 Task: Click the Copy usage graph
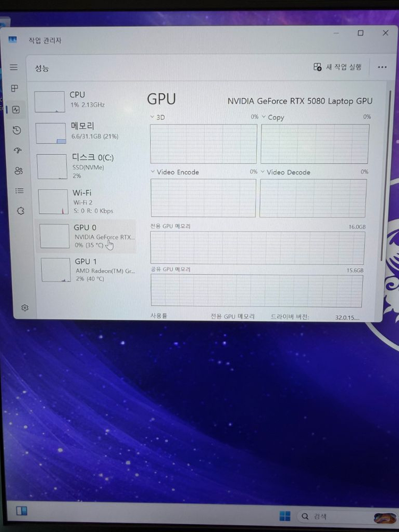click(315, 144)
